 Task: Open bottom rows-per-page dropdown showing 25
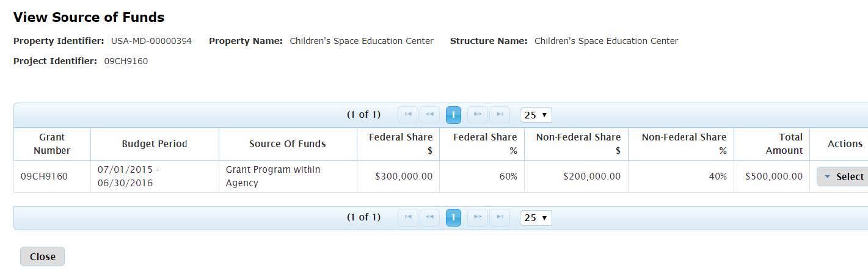pos(536,217)
